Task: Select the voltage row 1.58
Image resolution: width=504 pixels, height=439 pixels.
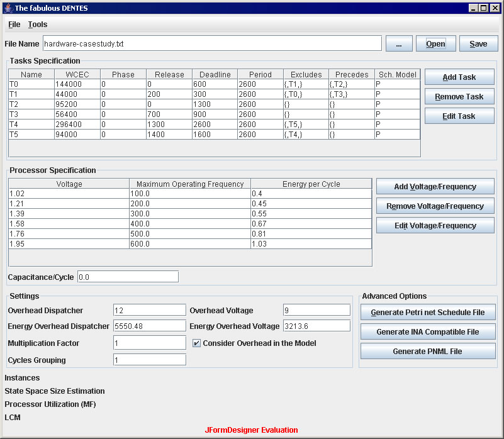Action: (69, 224)
